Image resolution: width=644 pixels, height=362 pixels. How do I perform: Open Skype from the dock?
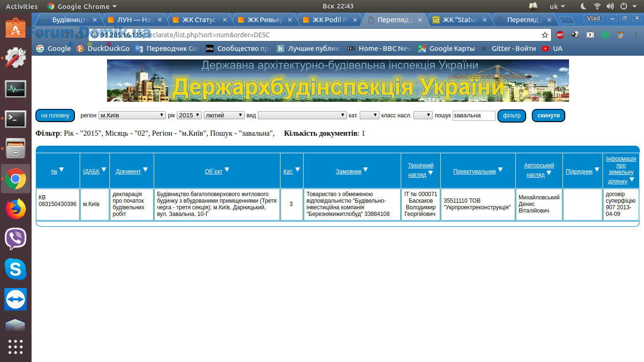click(x=16, y=269)
